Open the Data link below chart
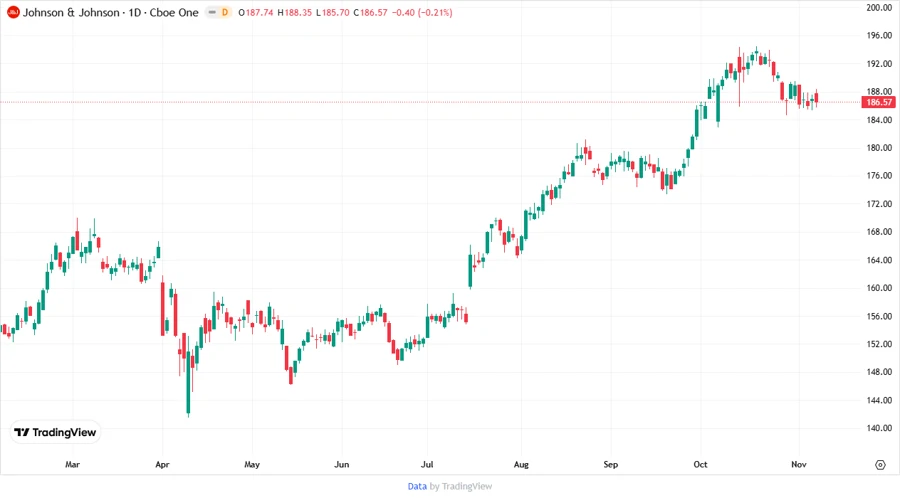Screen dimensions: 900x498 pyautogui.click(x=417, y=486)
